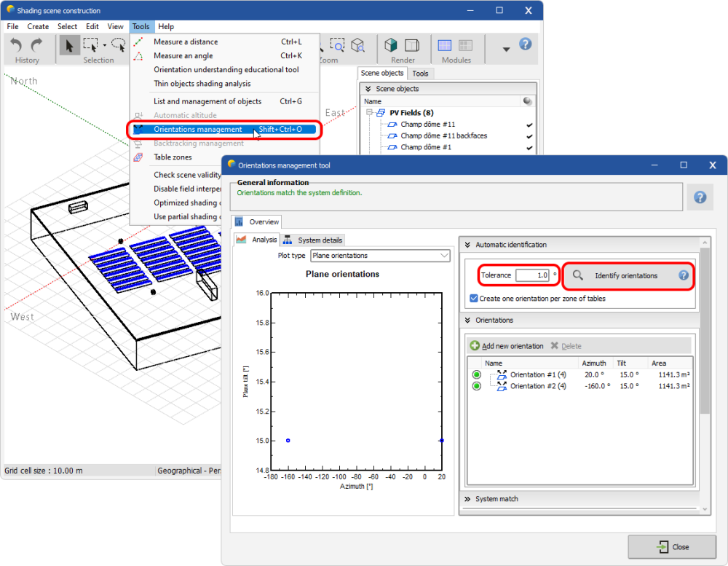Open the Plot type dropdown
Viewport: 728px width, 566px height.
point(380,256)
